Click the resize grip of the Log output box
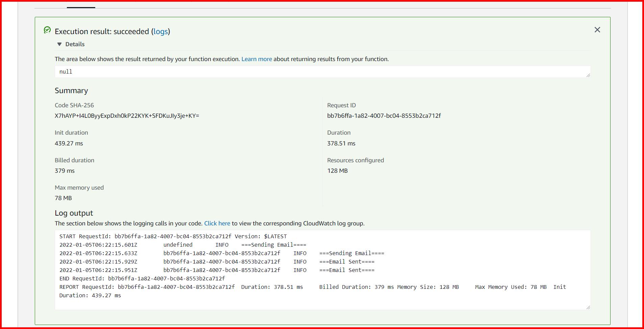The width and height of the screenshot is (644, 329). click(589, 307)
